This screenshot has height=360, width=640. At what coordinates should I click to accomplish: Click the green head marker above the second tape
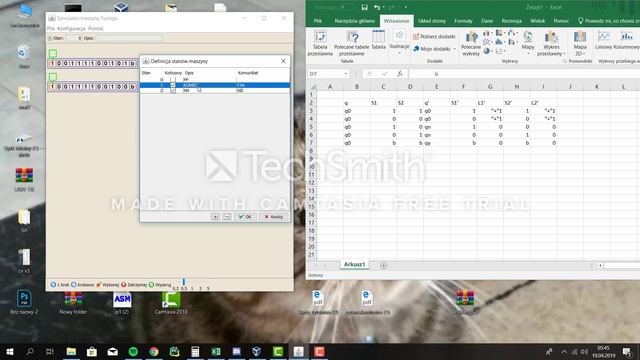point(53,77)
